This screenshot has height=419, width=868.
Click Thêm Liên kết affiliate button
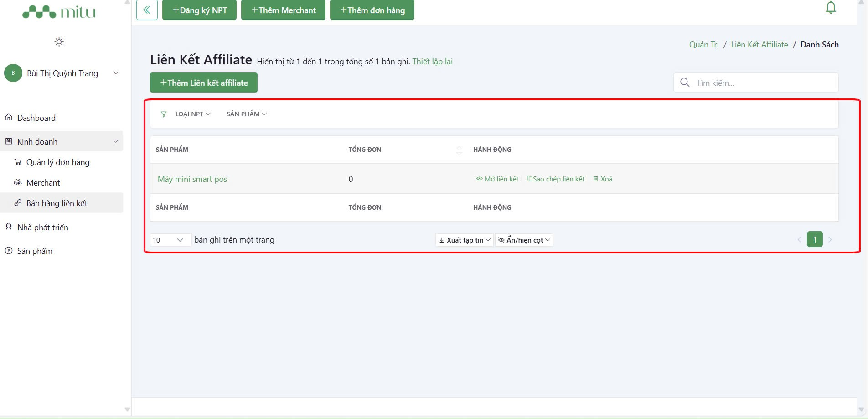(x=204, y=83)
